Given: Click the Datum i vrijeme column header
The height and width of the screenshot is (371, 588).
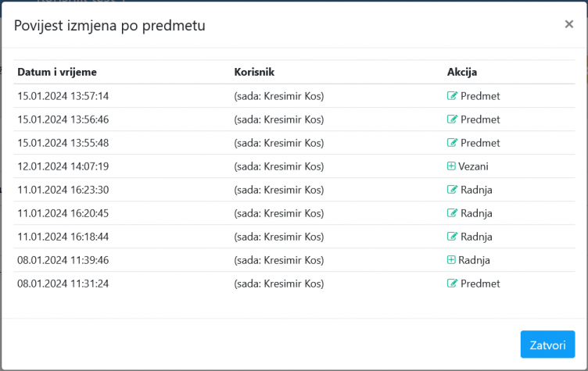Looking at the screenshot, I should pos(57,72).
